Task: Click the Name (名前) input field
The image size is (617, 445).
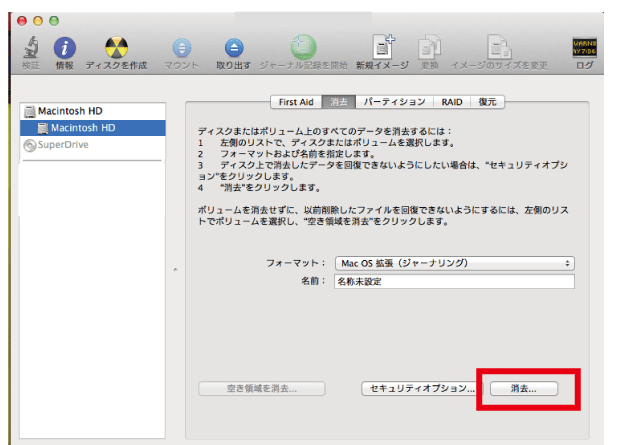Action: [454, 281]
